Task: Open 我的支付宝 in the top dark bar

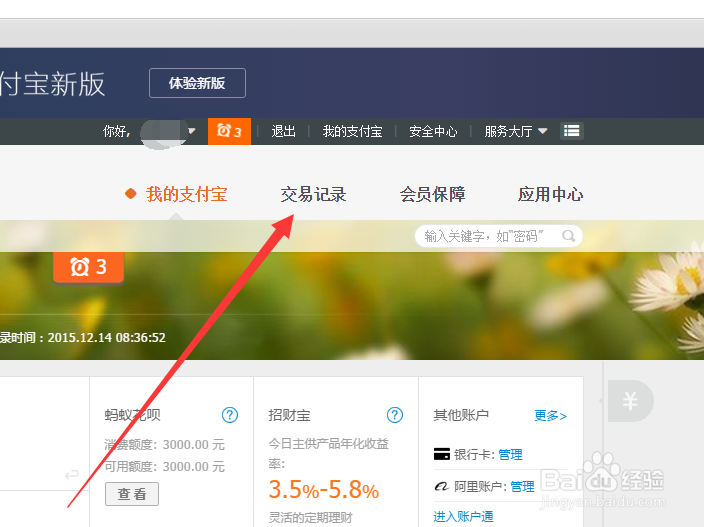Action: 352,131
